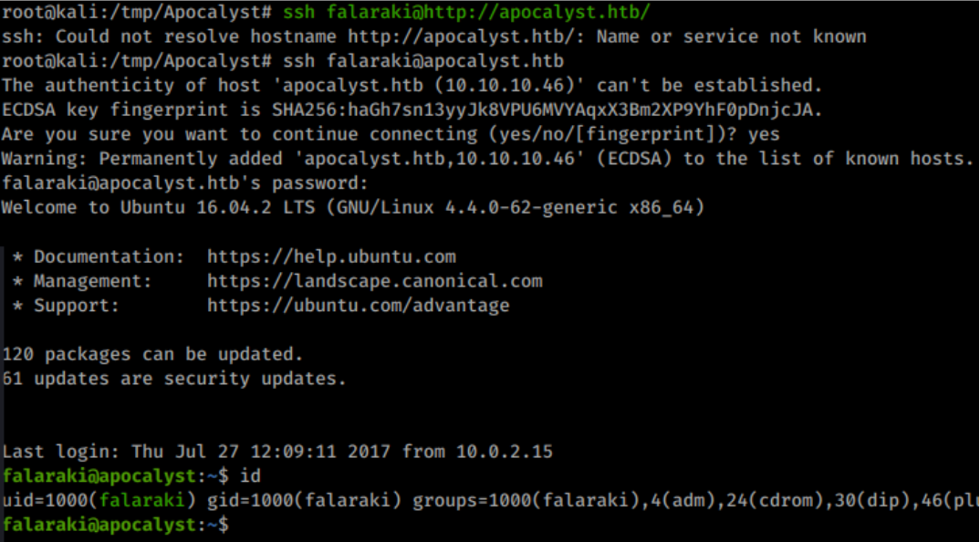Click the 'Documentation:' bullet label
Image resolution: width=980 pixels, height=542 pixels.
click(x=109, y=257)
